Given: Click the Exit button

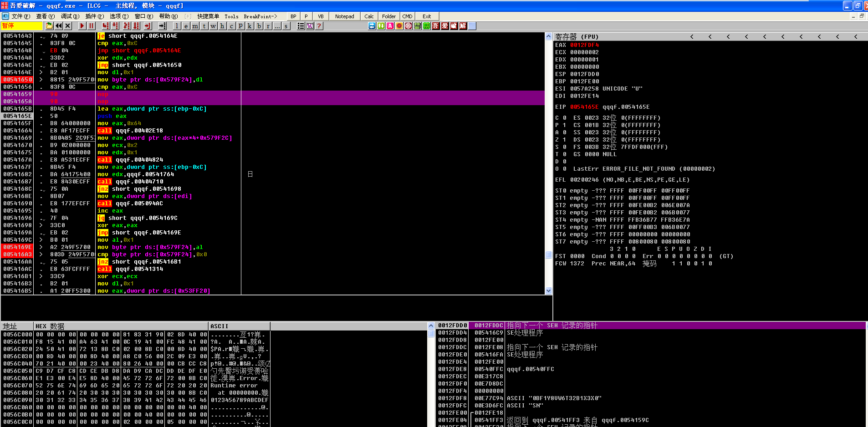Looking at the screenshot, I should tap(427, 16).
